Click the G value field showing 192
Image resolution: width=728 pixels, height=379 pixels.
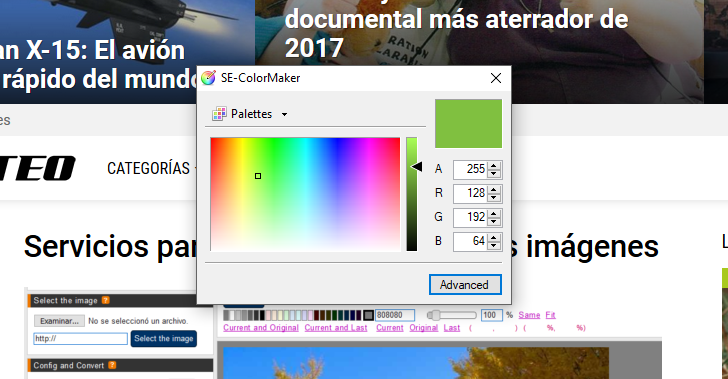(470, 217)
